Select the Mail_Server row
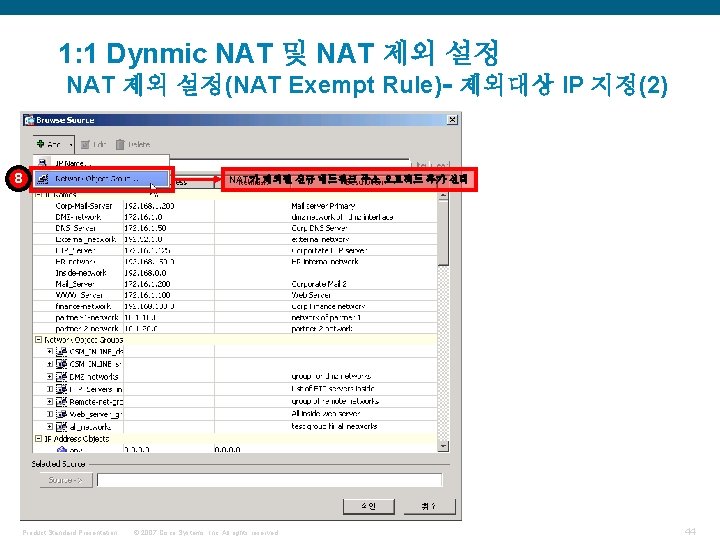This screenshot has width=720, height=540. pos(235,284)
